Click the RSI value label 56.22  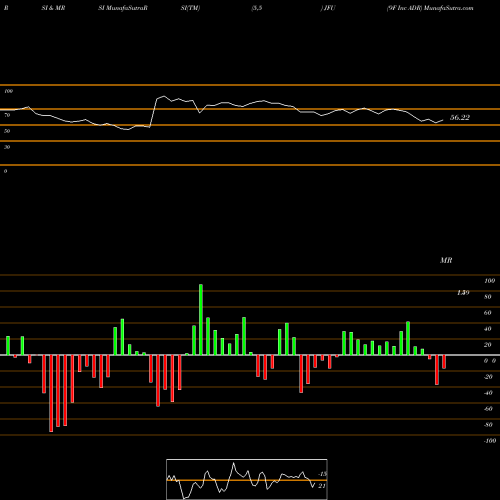click(460, 117)
